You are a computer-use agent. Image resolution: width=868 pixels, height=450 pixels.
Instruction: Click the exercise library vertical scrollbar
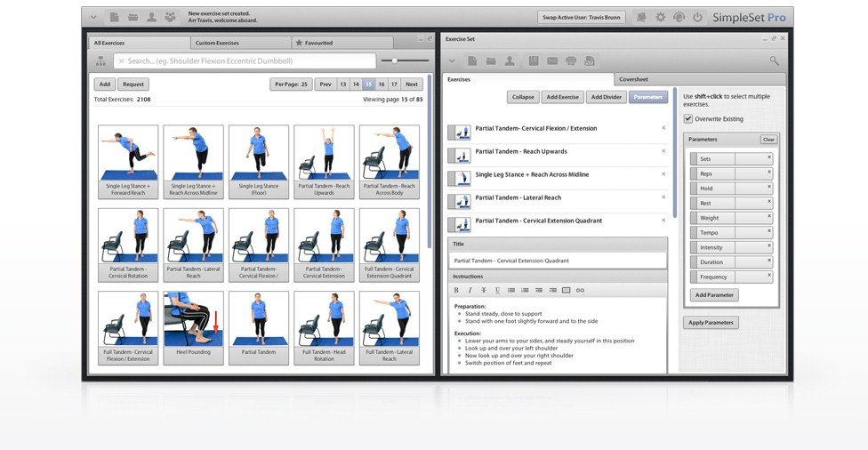click(x=430, y=162)
